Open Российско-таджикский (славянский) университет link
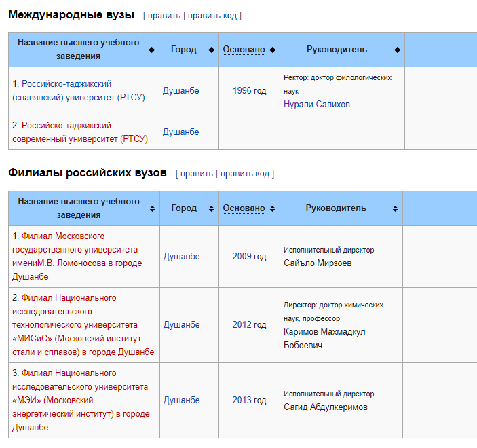This screenshot has height=448, width=477. 79,91
